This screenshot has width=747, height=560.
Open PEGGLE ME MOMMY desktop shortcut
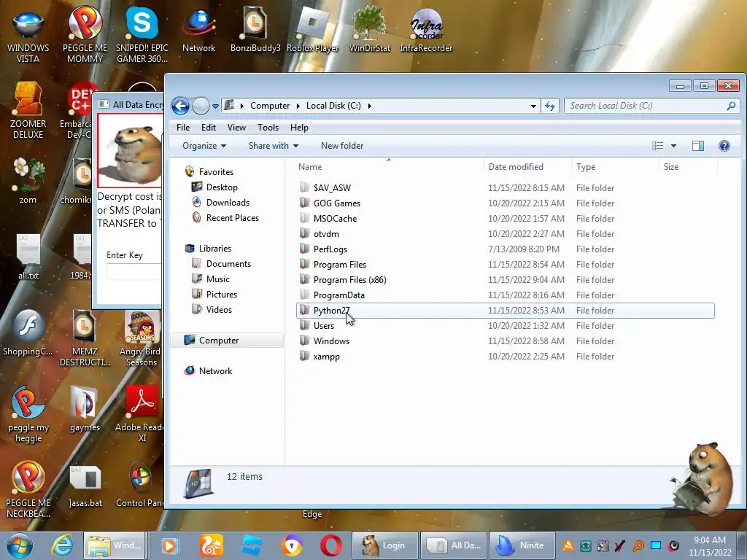(85, 34)
